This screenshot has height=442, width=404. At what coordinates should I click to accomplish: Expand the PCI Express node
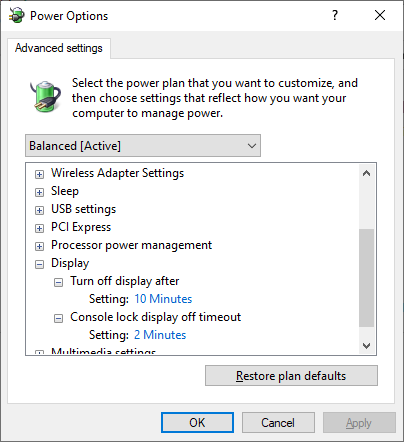pyautogui.click(x=39, y=228)
